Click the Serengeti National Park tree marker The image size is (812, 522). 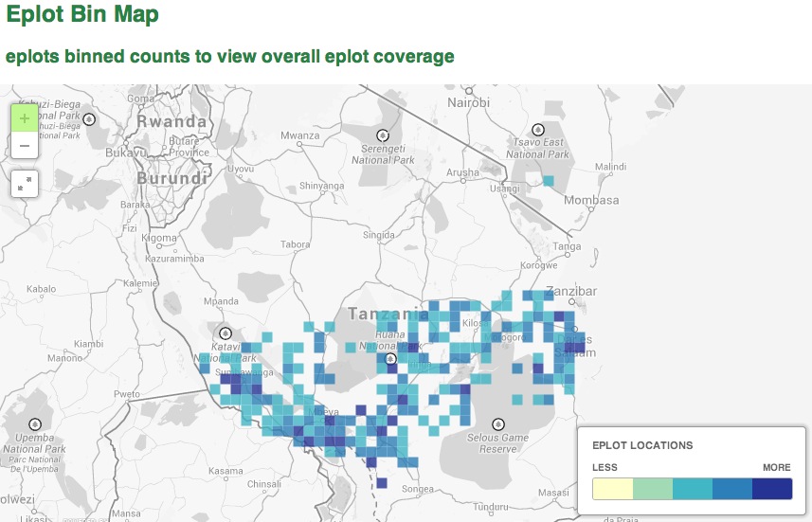[383, 135]
